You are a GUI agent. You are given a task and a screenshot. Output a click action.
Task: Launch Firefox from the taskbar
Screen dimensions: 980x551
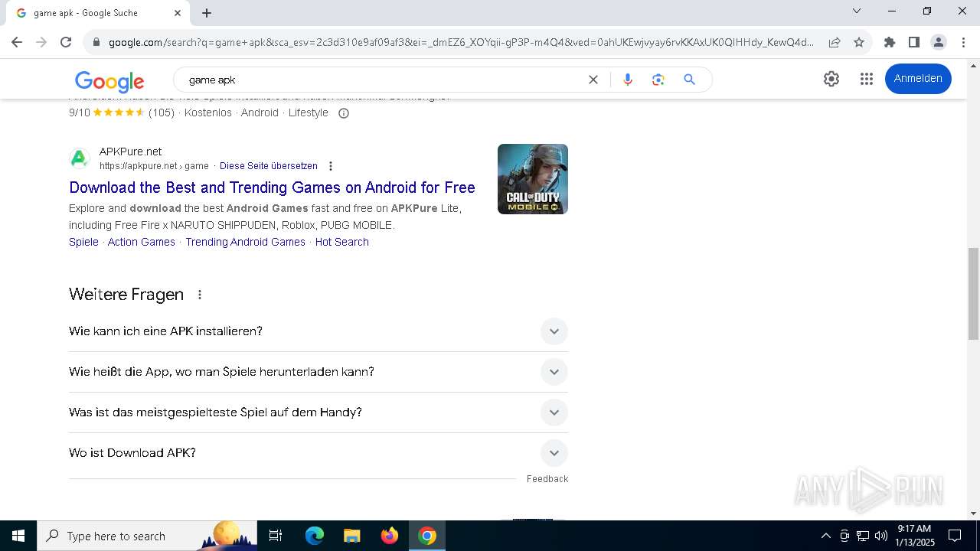(x=390, y=536)
